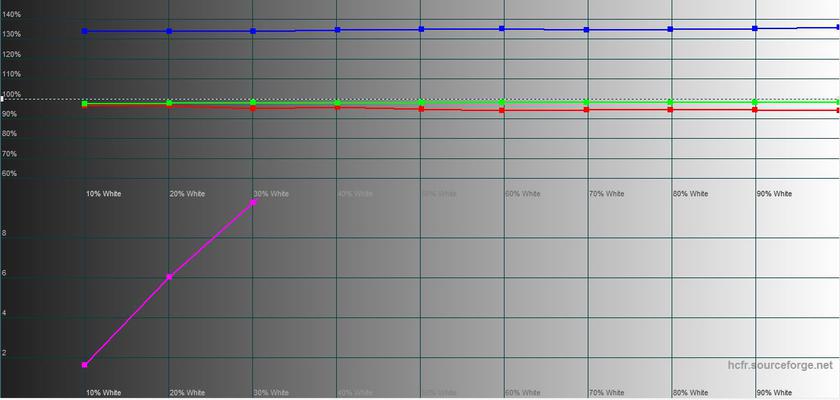This screenshot has height=400, width=840.
Task: Select the magenta data point at 20% White
Action: [169, 277]
